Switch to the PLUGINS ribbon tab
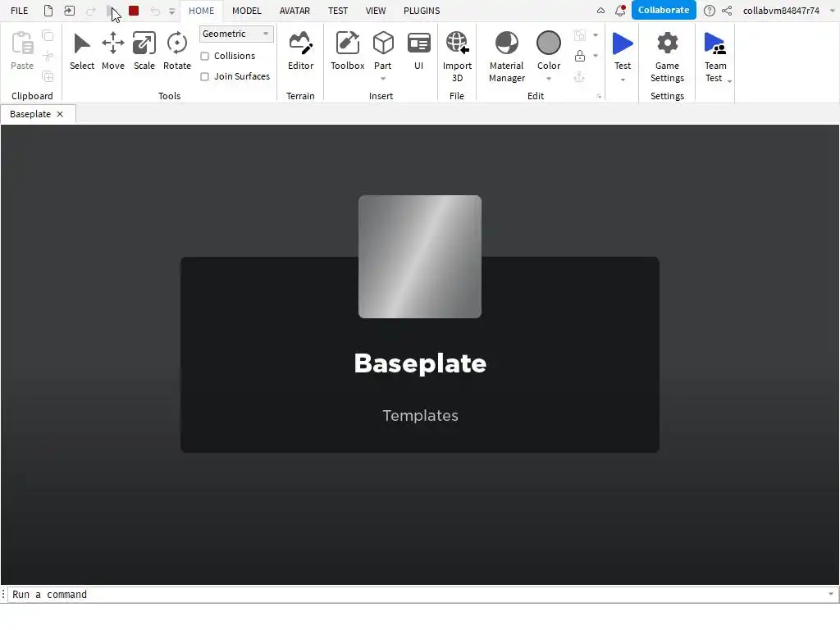This screenshot has width=840, height=630. (x=422, y=11)
